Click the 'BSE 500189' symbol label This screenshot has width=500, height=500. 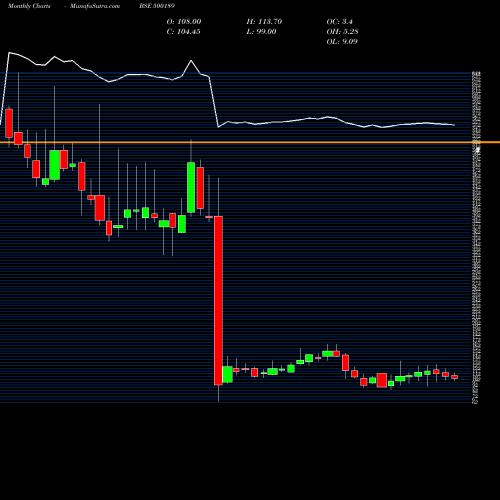pyautogui.click(x=157, y=6)
